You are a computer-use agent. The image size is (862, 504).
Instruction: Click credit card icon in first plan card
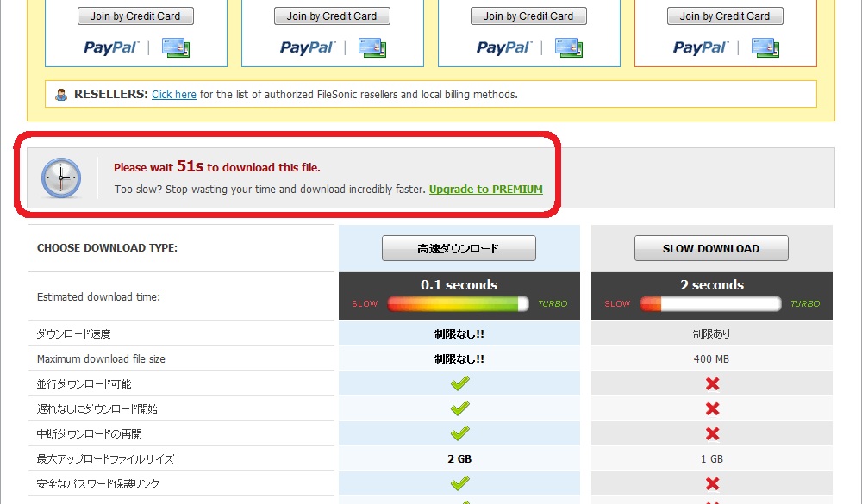pyautogui.click(x=176, y=48)
